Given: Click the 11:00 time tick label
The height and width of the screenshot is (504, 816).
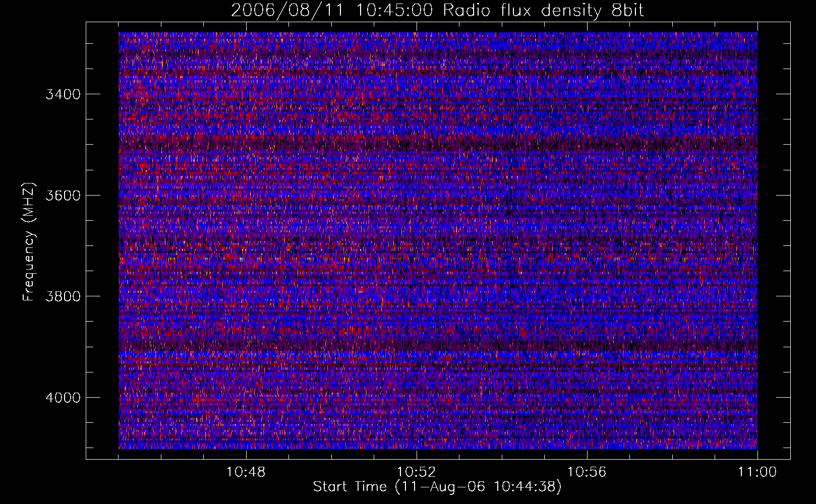Looking at the screenshot, I should click(x=757, y=472).
